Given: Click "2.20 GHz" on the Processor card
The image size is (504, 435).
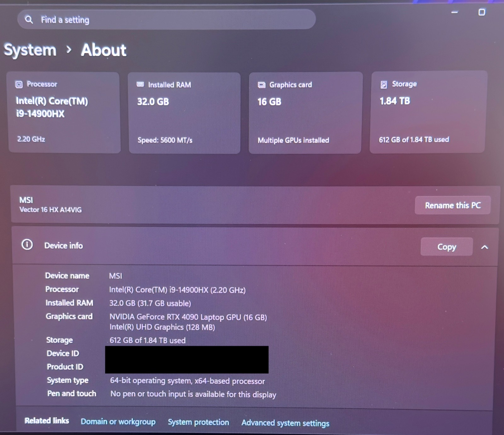Looking at the screenshot, I should click(x=31, y=139).
